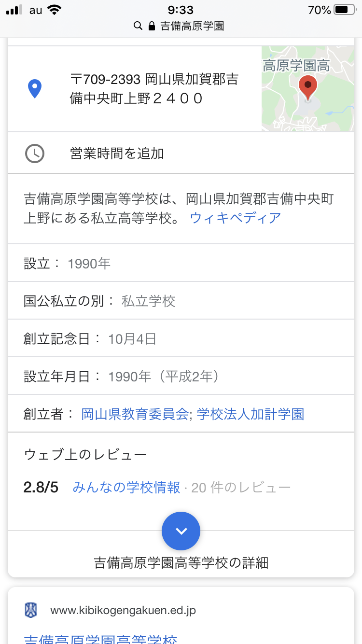Open the みんなの学校情報 reviews link
The image size is (362, 644).
126,488
